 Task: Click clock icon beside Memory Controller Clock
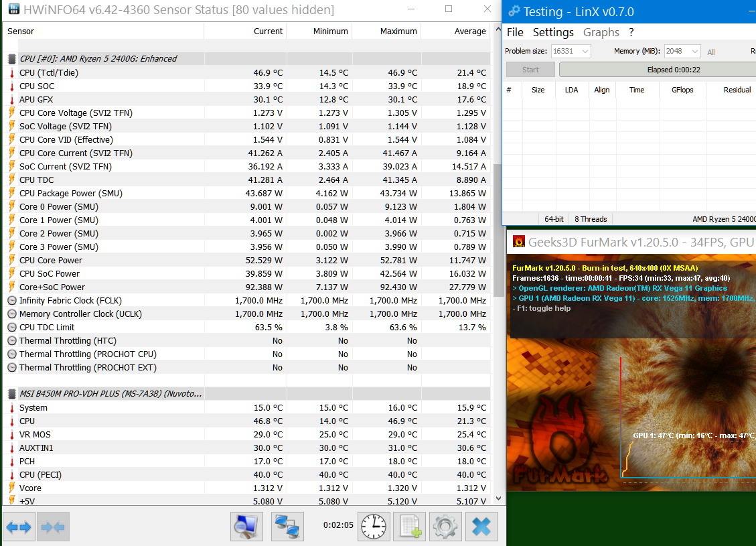12,314
